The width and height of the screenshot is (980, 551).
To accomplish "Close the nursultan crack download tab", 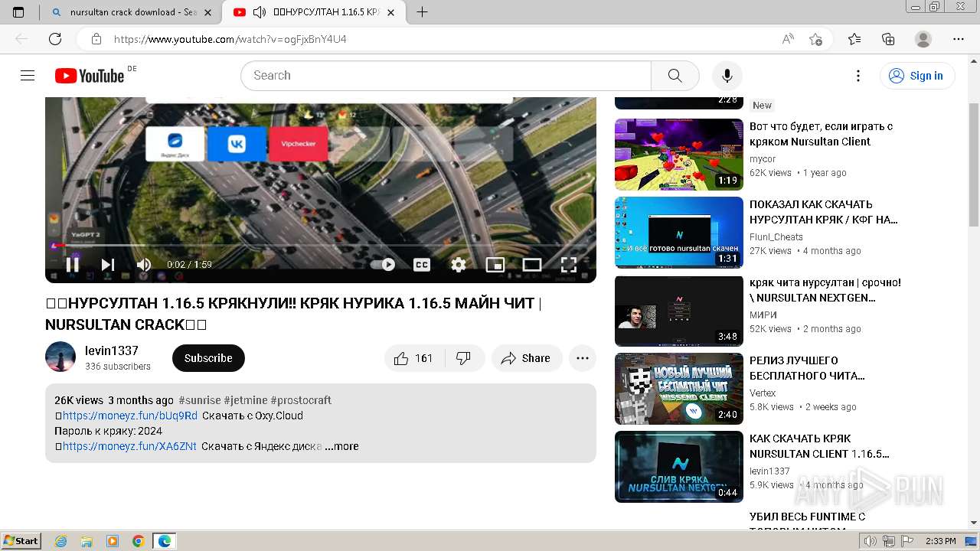I will (x=208, y=12).
